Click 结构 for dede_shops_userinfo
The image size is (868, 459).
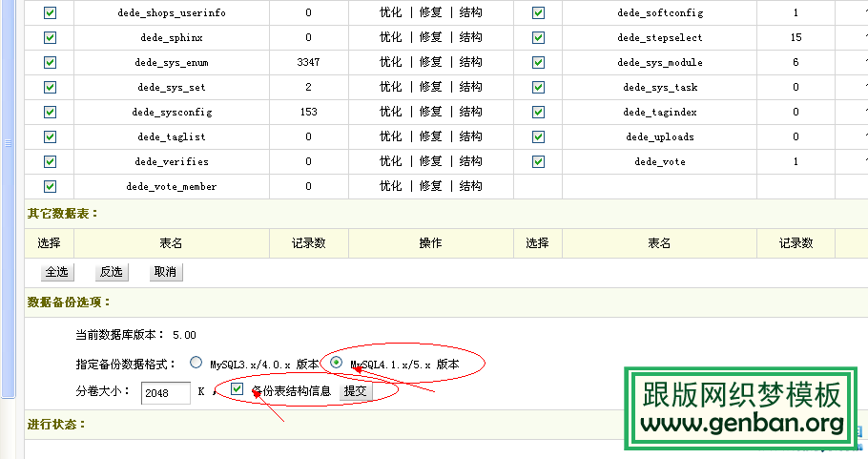click(470, 12)
